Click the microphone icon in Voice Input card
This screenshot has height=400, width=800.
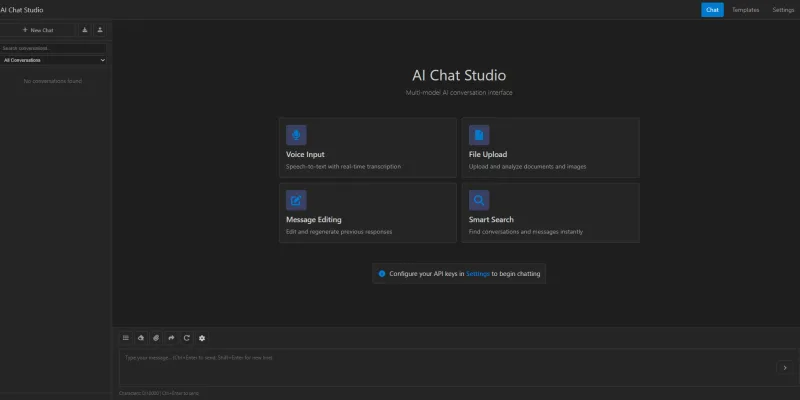click(296, 135)
